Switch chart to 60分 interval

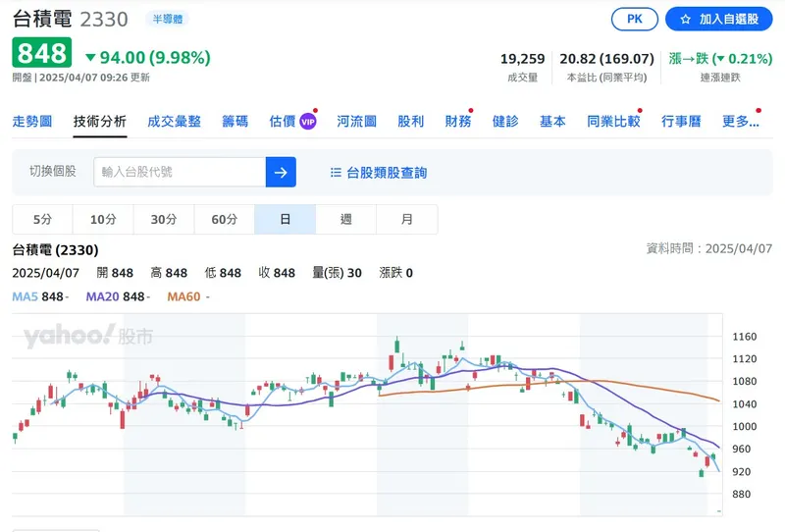tap(224, 220)
